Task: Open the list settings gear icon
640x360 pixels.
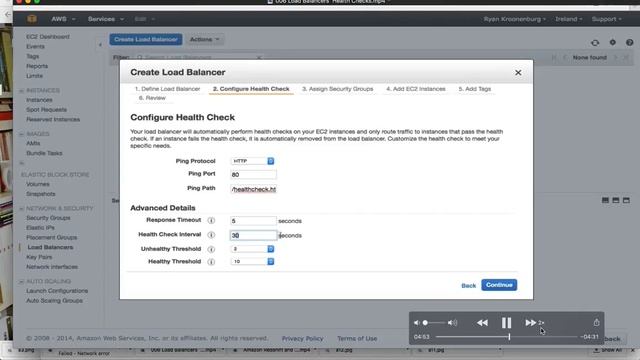Action: (x=613, y=42)
